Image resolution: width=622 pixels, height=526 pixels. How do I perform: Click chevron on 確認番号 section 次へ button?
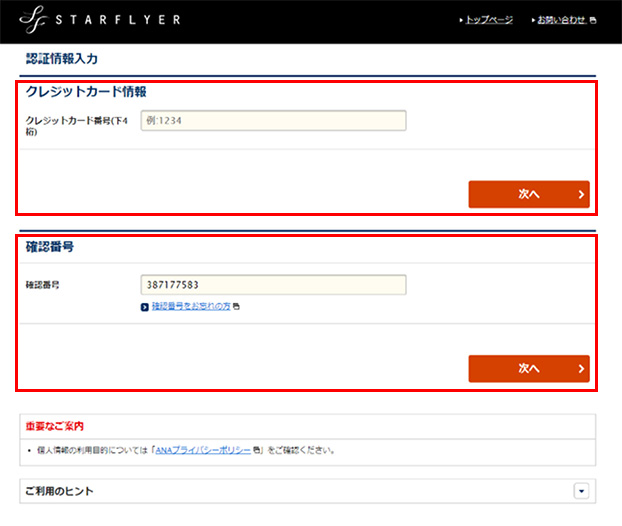click(x=580, y=369)
